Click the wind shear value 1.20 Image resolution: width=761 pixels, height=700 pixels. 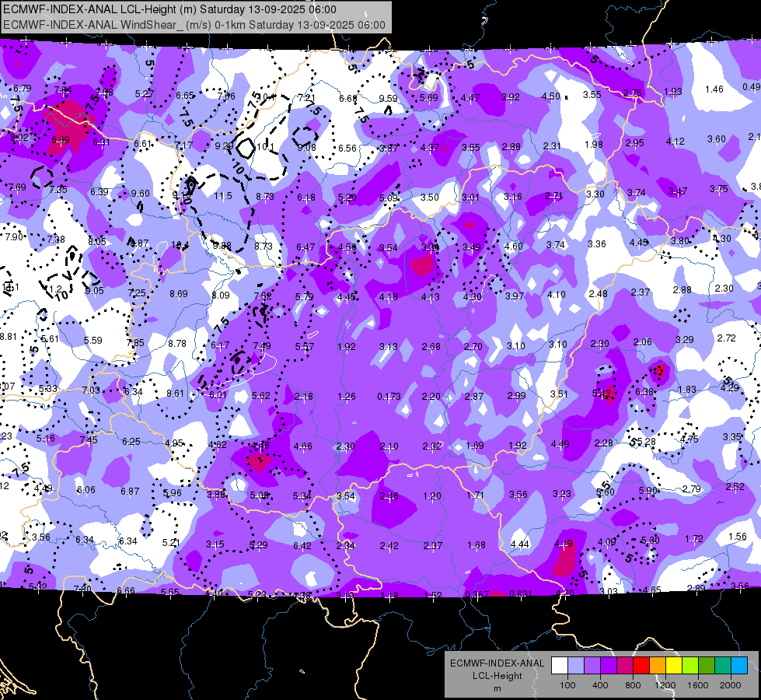click(x=432, y=495)
